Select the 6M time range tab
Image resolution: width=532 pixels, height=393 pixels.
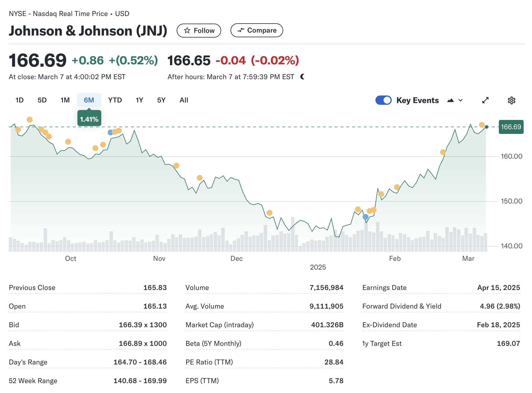pos(89,100)
